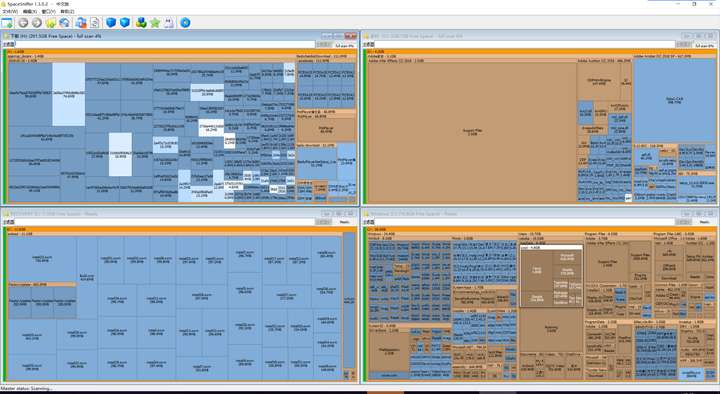The image size is (720, 394).
Task: Click the filter field in the H: drive window
Action: [x=165, y=45]
